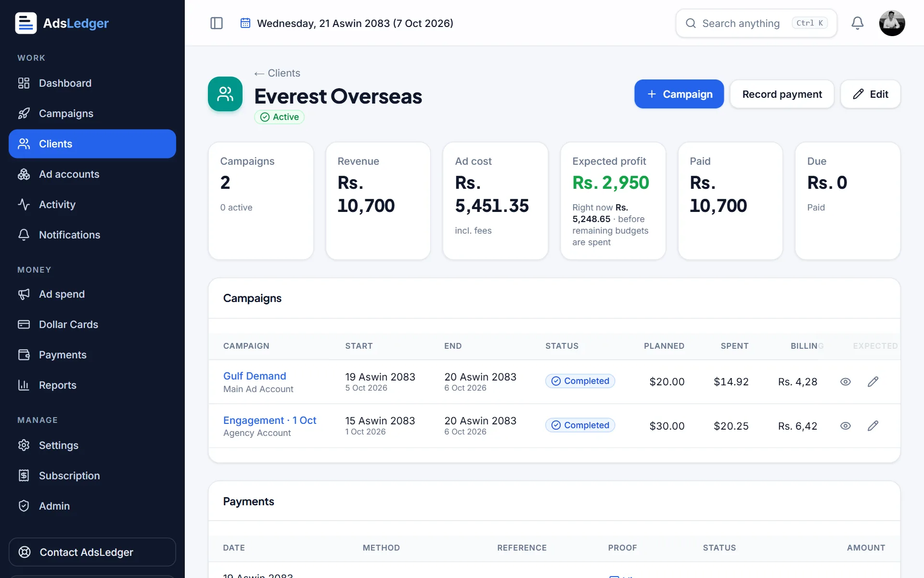Focus the Search anything field
This screenshot has height=578, width=924.
click(757, 23)
